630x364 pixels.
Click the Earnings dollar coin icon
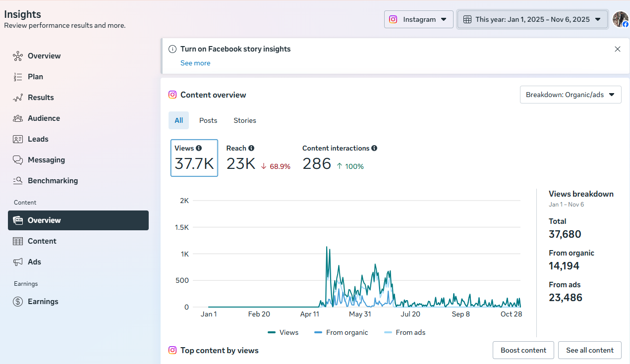point(18,302)
